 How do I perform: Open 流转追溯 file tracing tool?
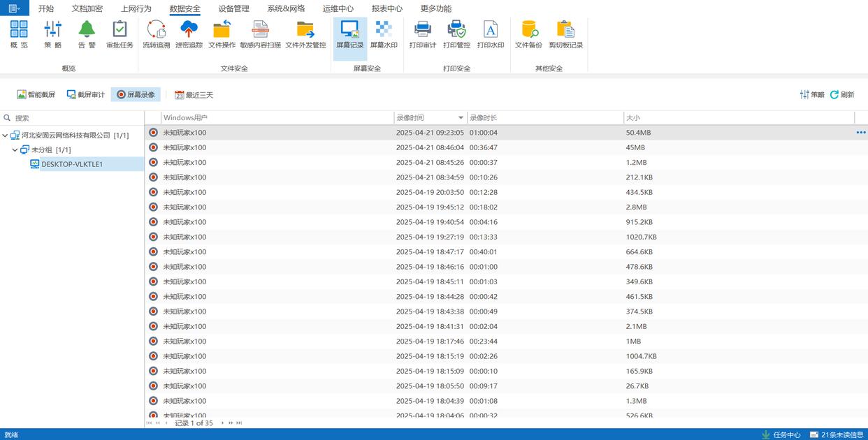[x=156, y=34]
